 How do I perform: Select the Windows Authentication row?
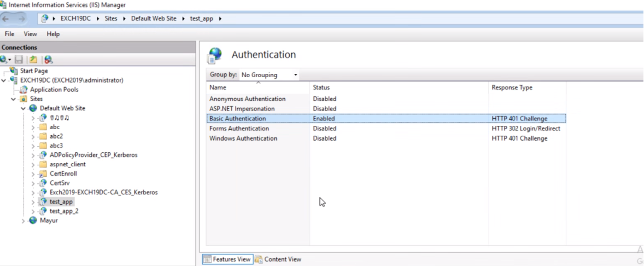[x=243, y=138]
